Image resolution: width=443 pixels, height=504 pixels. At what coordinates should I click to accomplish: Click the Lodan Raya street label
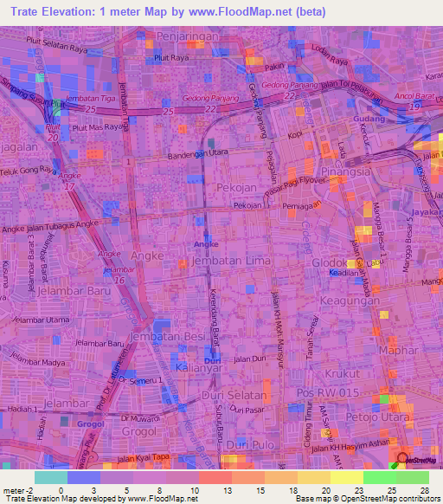click(x=330, y=55)
